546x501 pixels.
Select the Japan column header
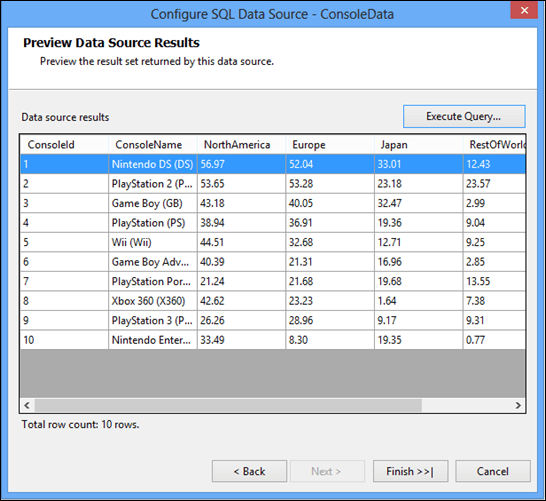click(x=419, y=144)
